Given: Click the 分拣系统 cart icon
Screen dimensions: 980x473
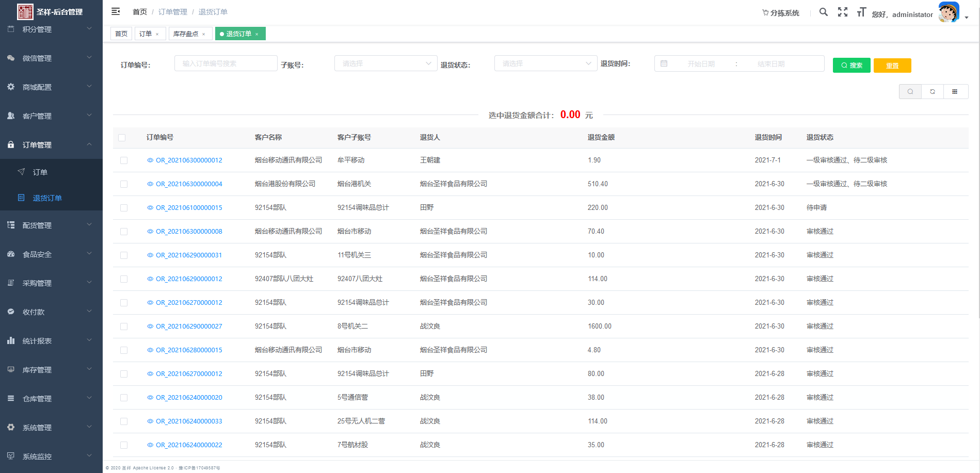Looking at the screenshot, I should click(x=765, y=12).
